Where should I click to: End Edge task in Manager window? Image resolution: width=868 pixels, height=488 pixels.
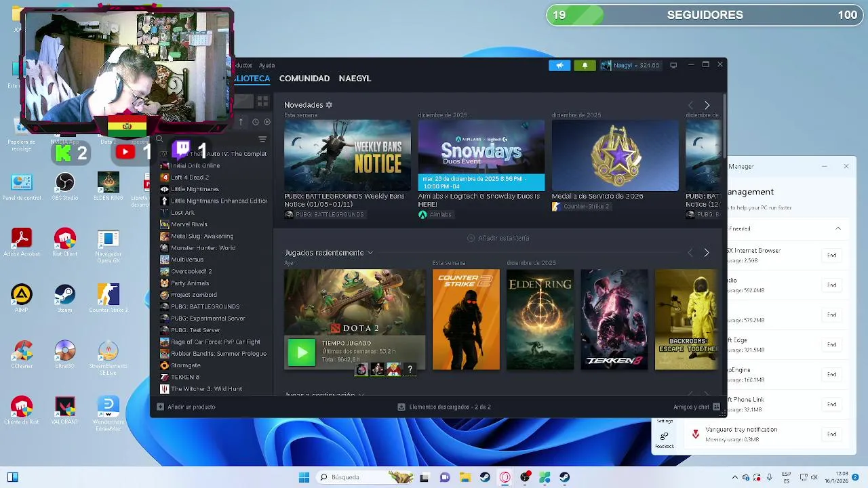[831, 344]
